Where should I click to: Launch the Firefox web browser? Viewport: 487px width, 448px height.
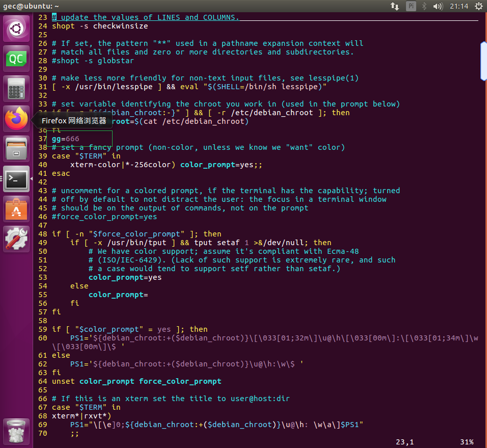tap(16, 119)
